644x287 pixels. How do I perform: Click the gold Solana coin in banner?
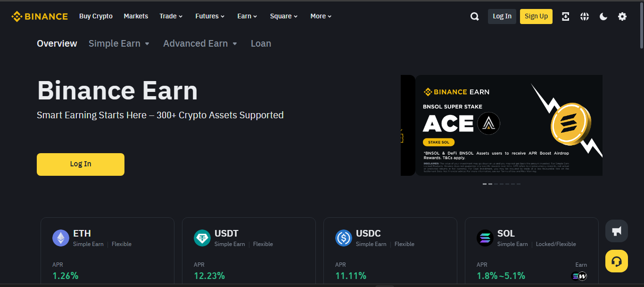(571, 124)
